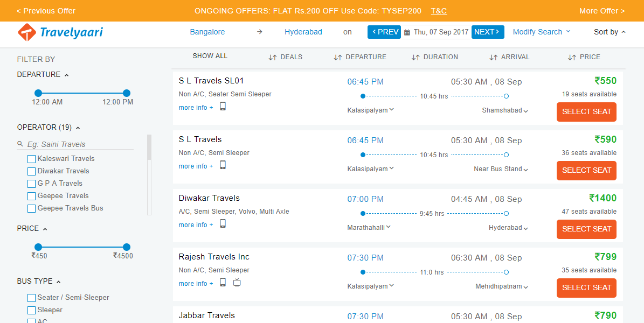Viewport: 644px width, 323px height.
Task: Click sort arrows icon next to DURATION
Action: (416, 58)
